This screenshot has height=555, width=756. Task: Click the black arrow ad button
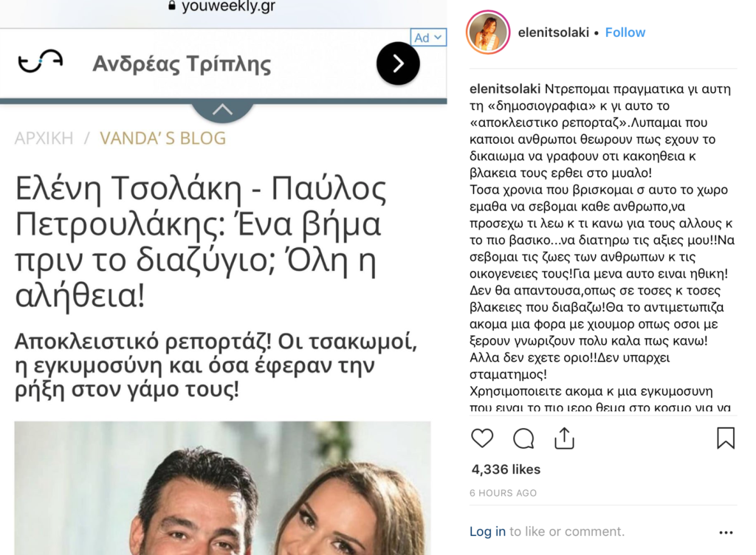(x=398, y=63)
